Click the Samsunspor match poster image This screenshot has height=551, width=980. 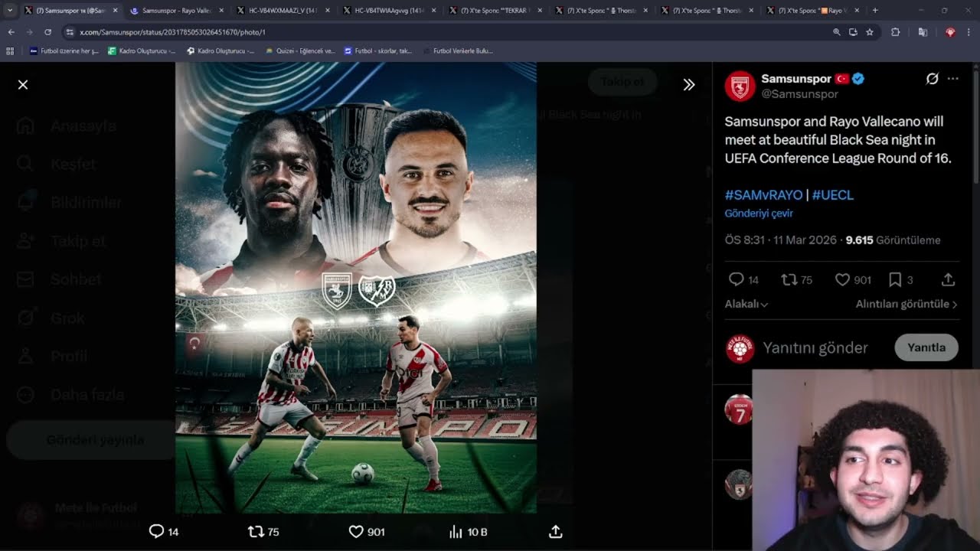356,288
